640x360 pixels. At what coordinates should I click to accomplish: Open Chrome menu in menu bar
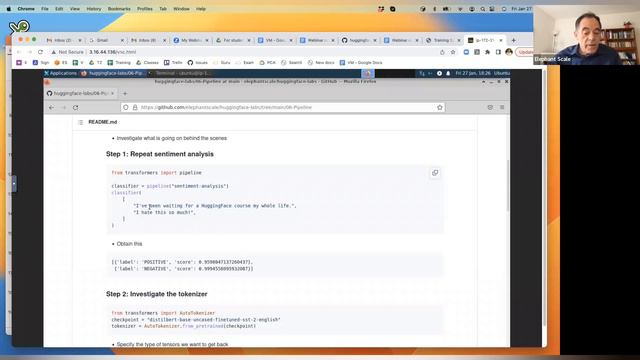(x=26, y=9)
